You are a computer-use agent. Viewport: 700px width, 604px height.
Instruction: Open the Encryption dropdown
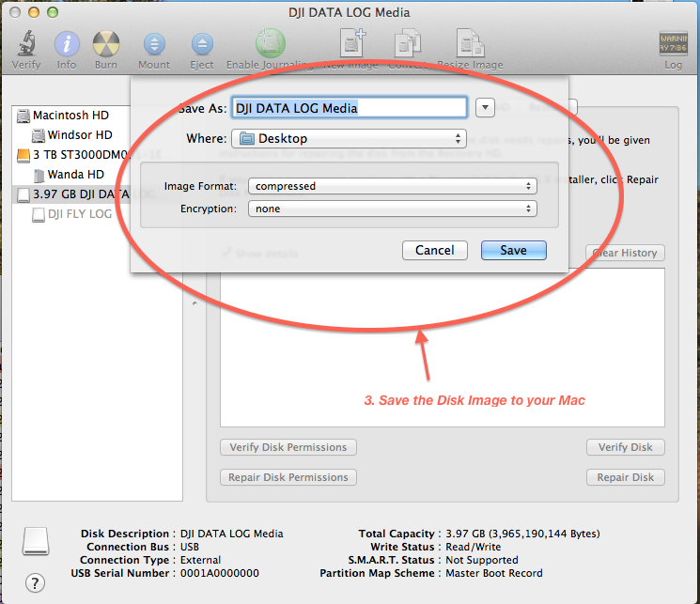point(393,209)
